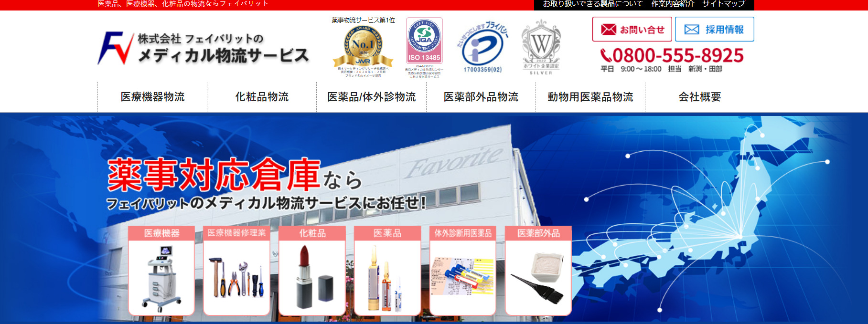
Task: Click the 薬事対応倉庫 banner headline
Action: tap(214, 175)
